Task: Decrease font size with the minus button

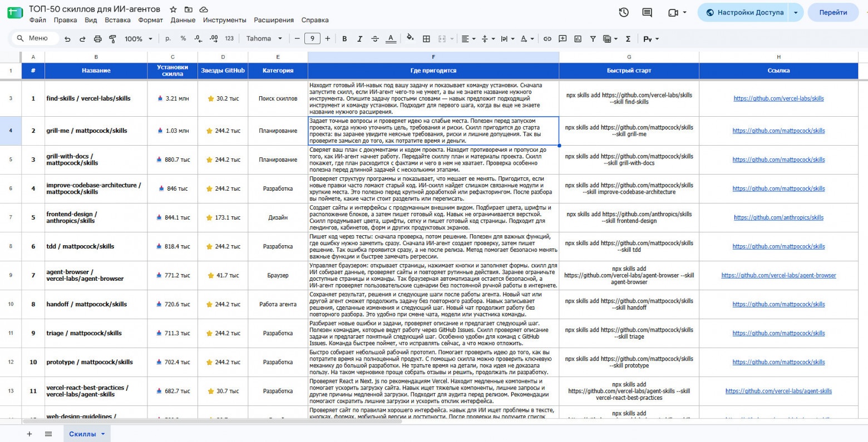Action: tap(297, 39)
